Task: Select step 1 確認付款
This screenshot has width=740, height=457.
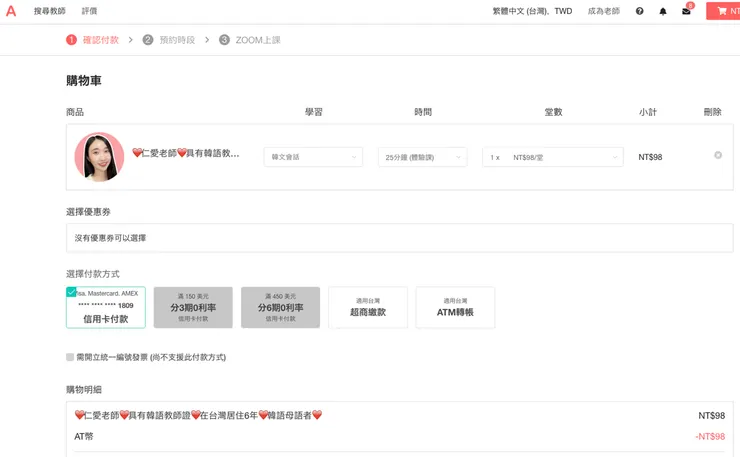Action: point(92,40)
